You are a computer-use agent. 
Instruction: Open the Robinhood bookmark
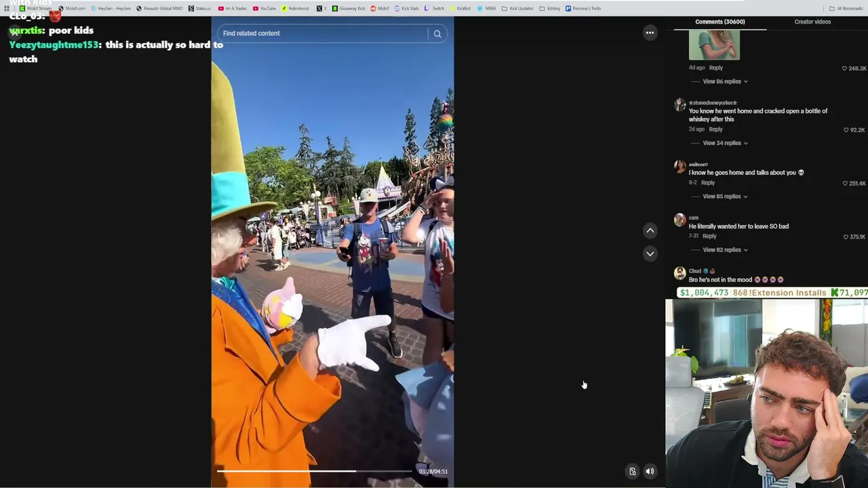click(295, 8)
